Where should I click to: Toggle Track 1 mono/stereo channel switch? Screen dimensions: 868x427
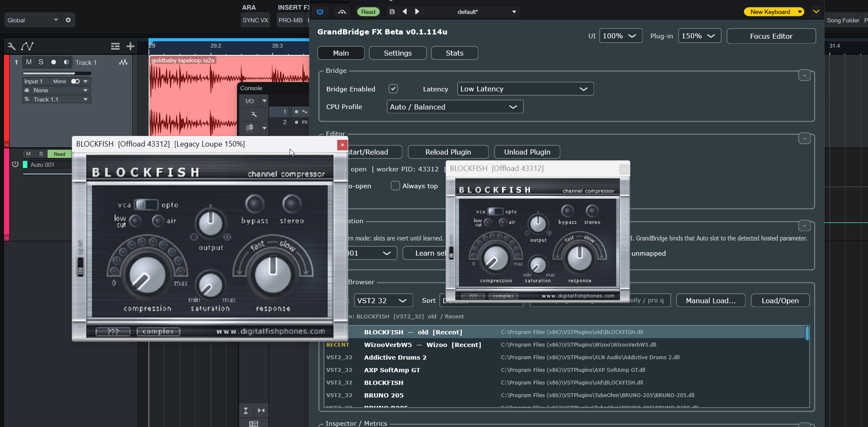pos(75,81)
